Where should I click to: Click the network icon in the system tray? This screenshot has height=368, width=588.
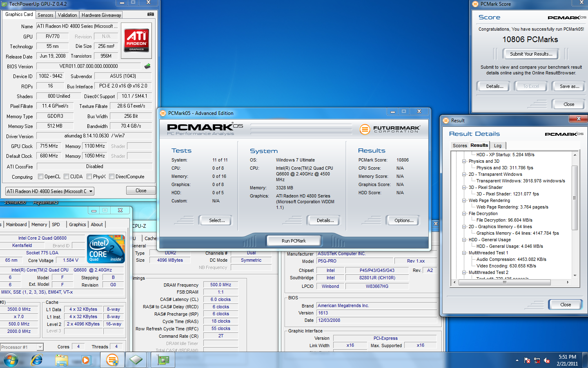tap(537, 360)
